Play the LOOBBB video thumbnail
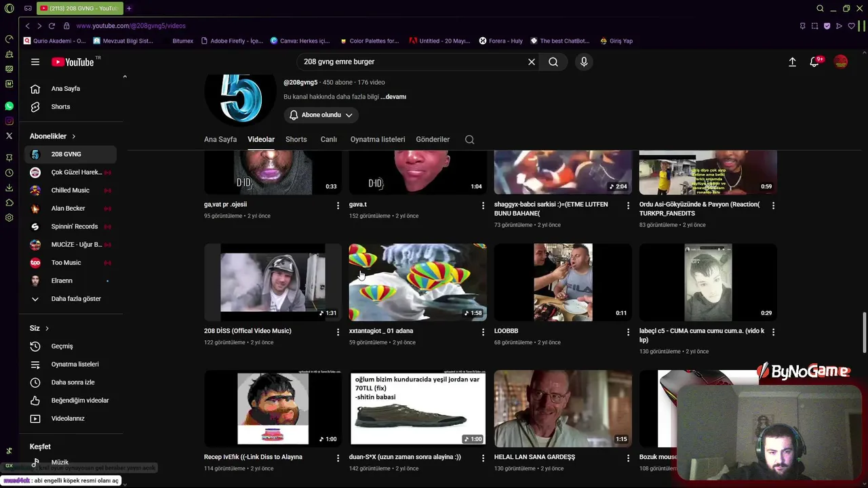Image resolution: width=868 pixels, height=488 pixels. [x=563, y=282]
